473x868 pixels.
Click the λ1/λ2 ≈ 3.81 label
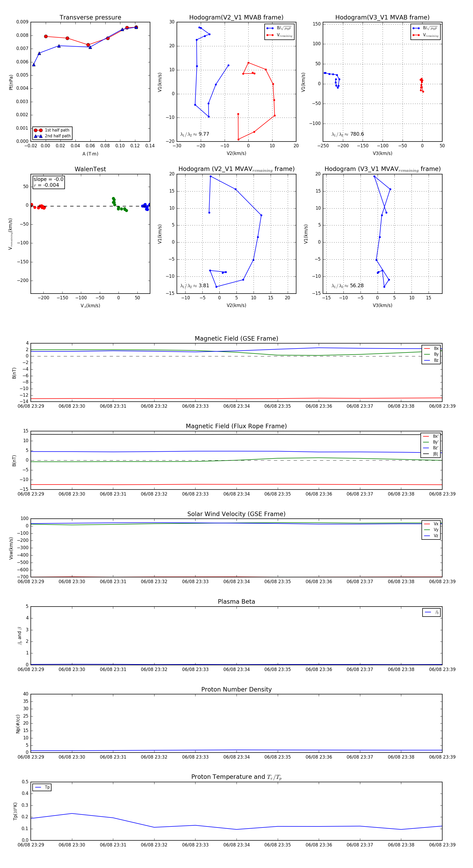click(x=194, y=286)
